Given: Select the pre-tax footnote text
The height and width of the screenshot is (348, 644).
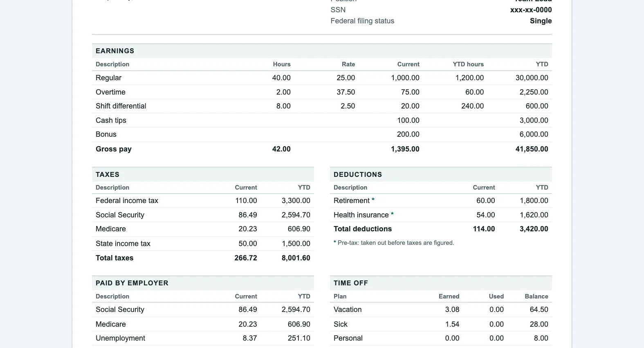Looking at the screenshot, I should [x=394, y=243].
